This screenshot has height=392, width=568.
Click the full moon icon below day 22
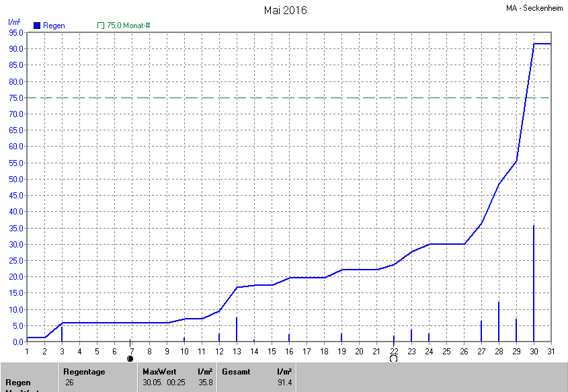click(x=393, y=358)
